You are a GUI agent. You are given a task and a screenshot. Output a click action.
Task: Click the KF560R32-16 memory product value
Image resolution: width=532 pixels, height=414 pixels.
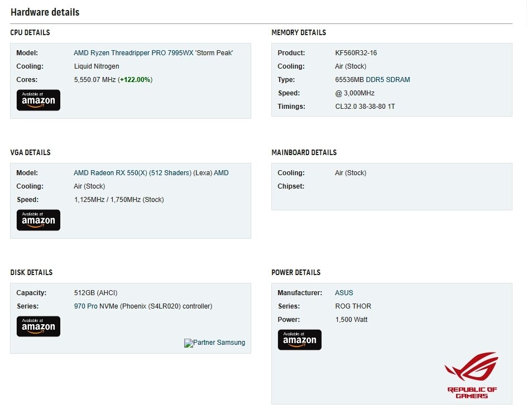pos(356,53)
